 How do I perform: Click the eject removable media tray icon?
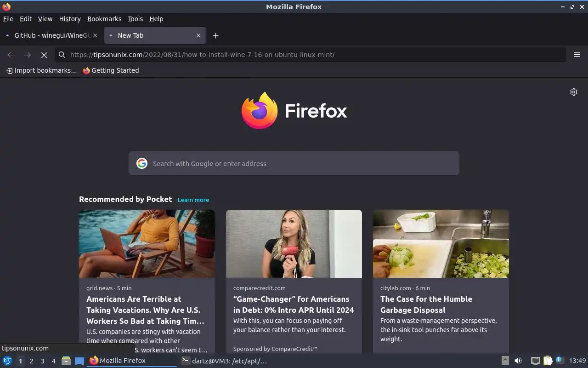coord(505,361)
